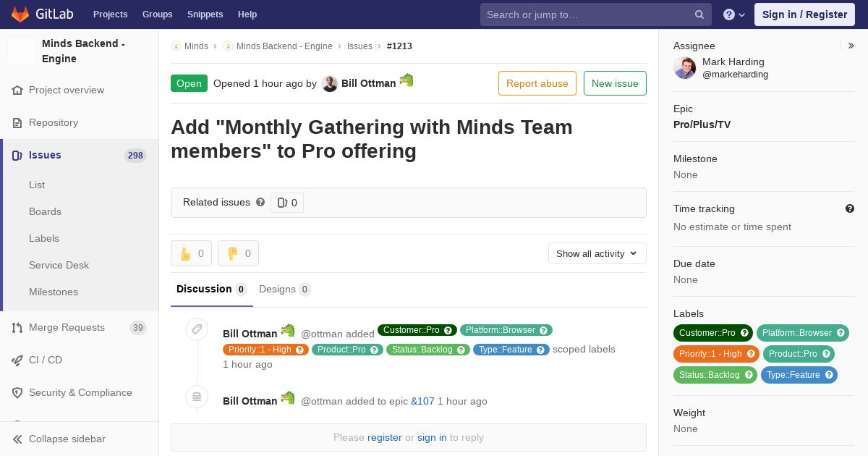The image size is (868, 456).
Task: Open issues List in sidebar
Action: (x=37, y=185)
